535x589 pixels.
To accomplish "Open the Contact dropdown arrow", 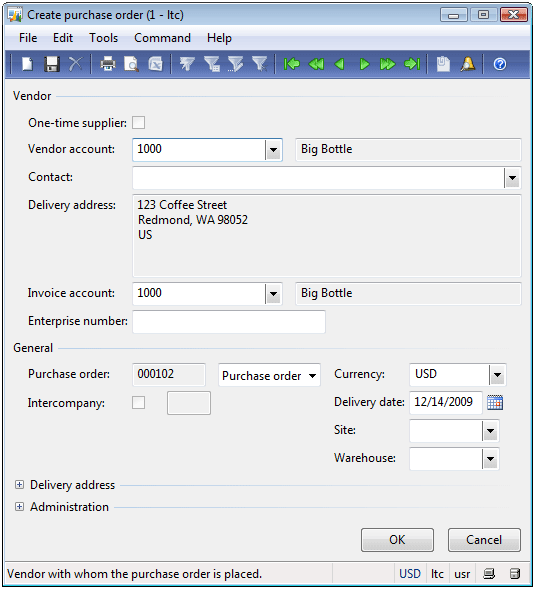I will point(512,178).
